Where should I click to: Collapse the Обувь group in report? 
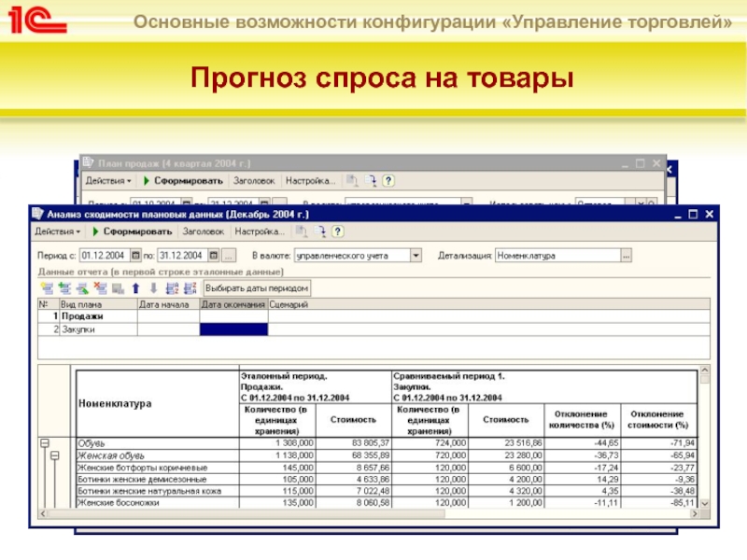coord(43,442)
